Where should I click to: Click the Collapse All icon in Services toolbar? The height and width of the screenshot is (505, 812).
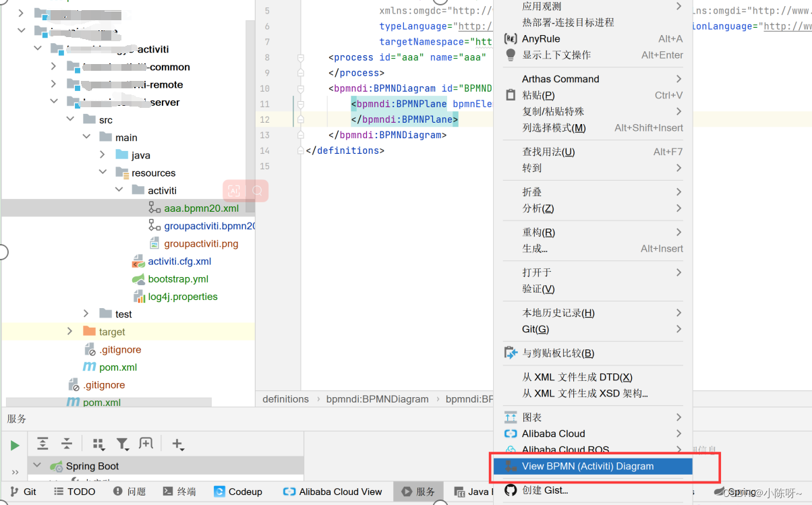click(66, 444)
